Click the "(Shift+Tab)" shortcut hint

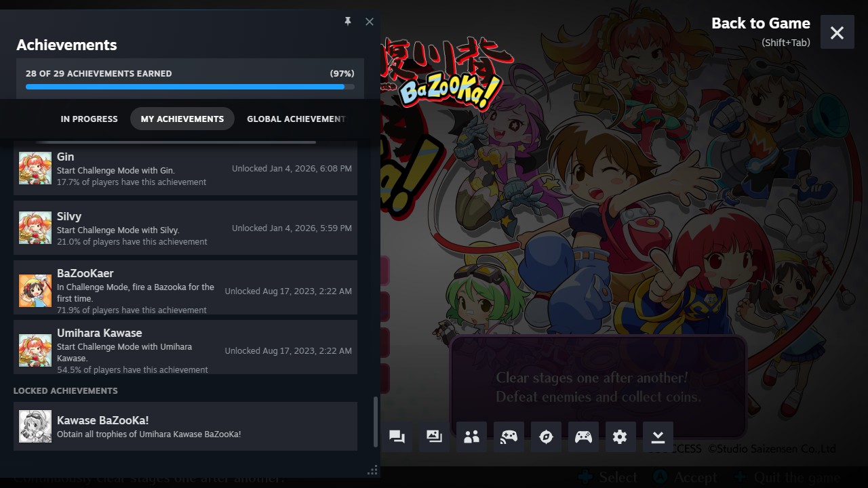click(x=786, y=43)
